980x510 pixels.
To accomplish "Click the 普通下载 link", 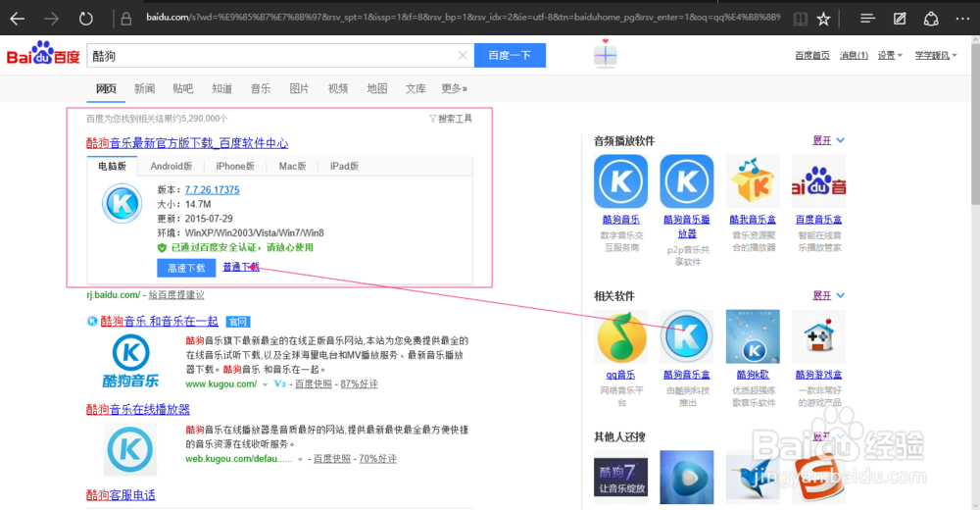I will [241, 267].
